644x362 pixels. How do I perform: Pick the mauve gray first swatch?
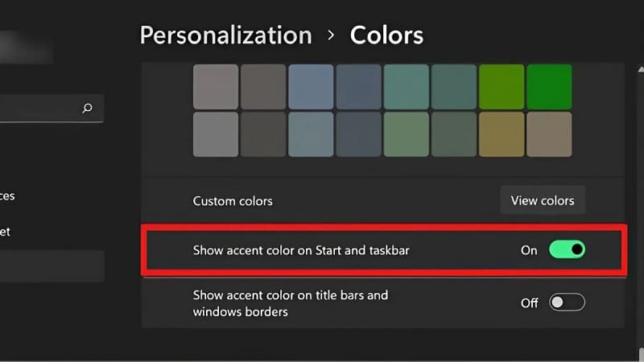[216, 87]
